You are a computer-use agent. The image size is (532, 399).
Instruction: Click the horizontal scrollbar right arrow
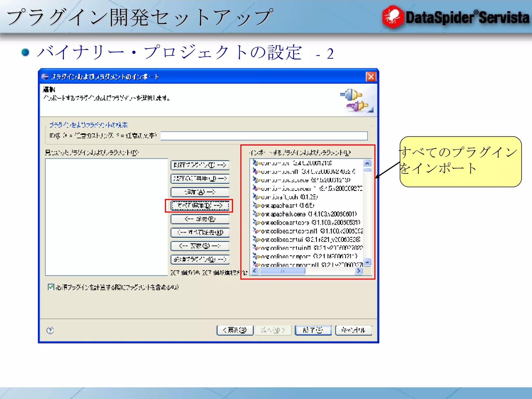pos(359,271)
